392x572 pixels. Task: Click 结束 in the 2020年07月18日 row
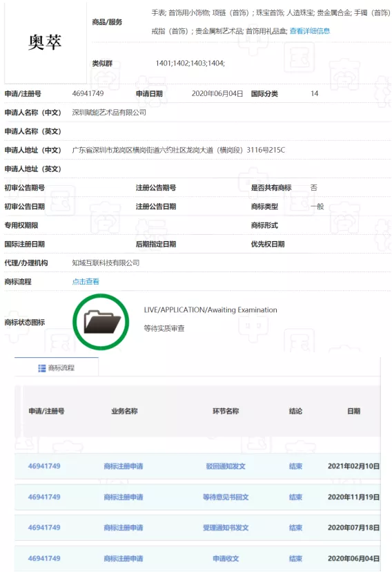pos(295,528)
